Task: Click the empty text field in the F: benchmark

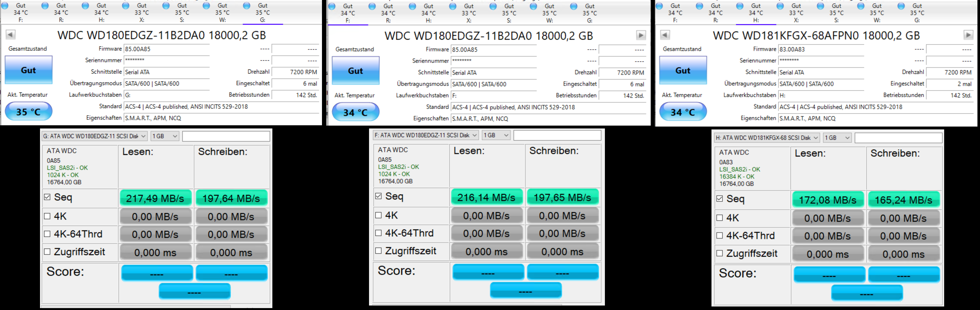Action: (557, 135)
